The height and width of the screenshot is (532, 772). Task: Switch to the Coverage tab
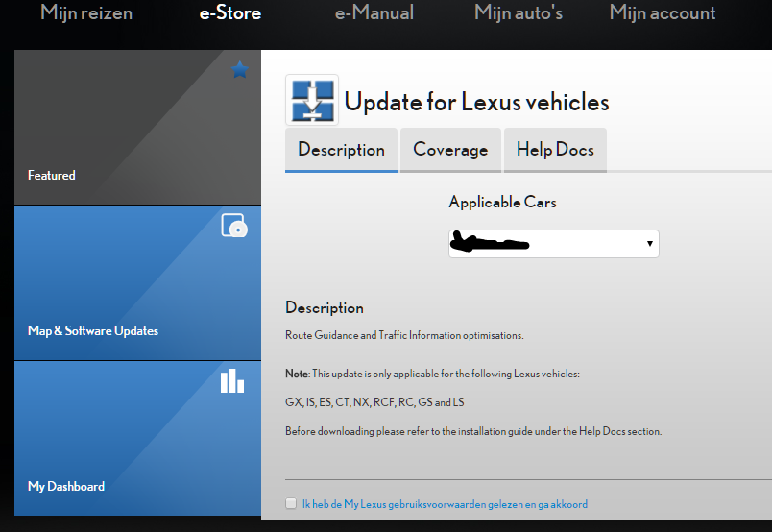450,150
